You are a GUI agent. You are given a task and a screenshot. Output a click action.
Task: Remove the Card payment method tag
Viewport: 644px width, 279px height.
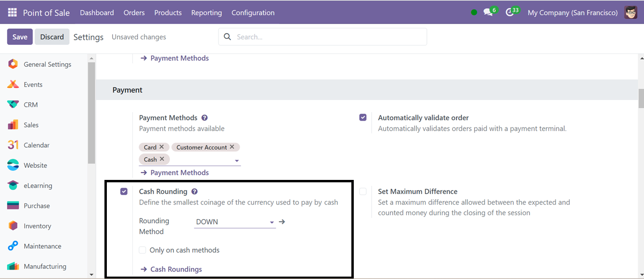(x=162, y=147)
